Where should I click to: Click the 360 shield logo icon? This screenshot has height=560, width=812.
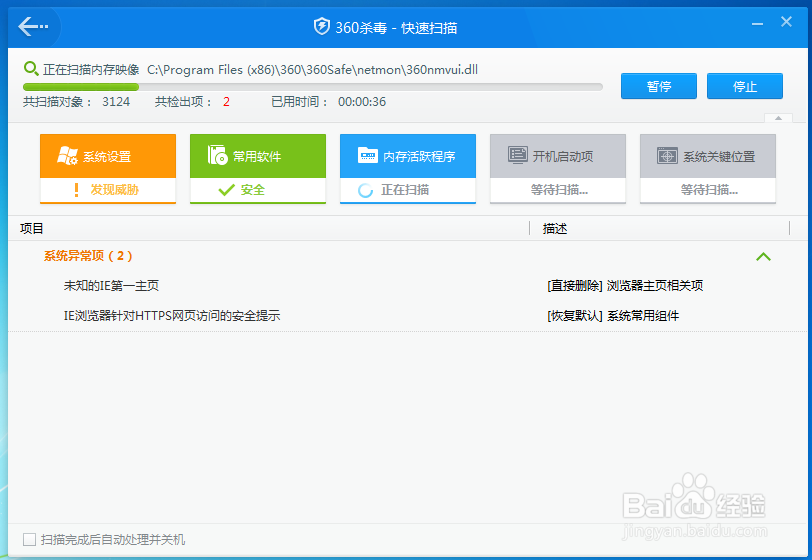(322, 26)
